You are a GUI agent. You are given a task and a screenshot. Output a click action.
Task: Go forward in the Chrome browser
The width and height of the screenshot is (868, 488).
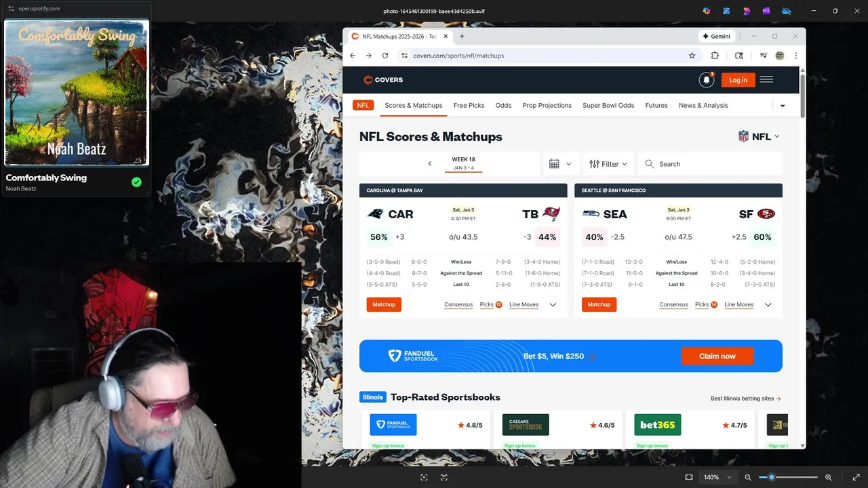coord(369,56)
